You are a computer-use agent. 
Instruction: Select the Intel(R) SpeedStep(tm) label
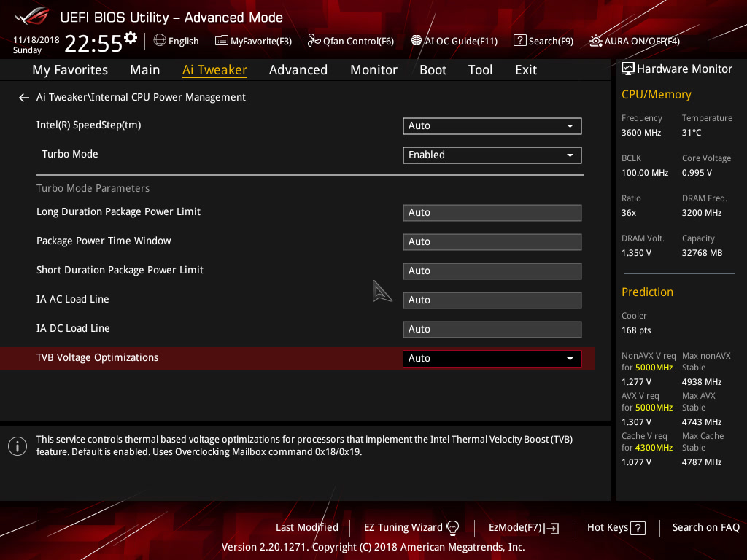coord(88,125)
